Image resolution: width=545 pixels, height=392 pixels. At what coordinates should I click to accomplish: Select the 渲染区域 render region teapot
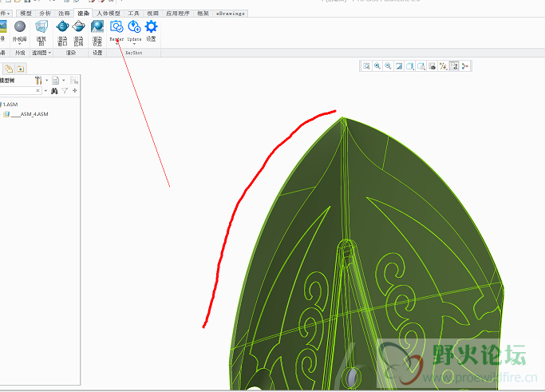pyautogui.click(x=78, y=27)
